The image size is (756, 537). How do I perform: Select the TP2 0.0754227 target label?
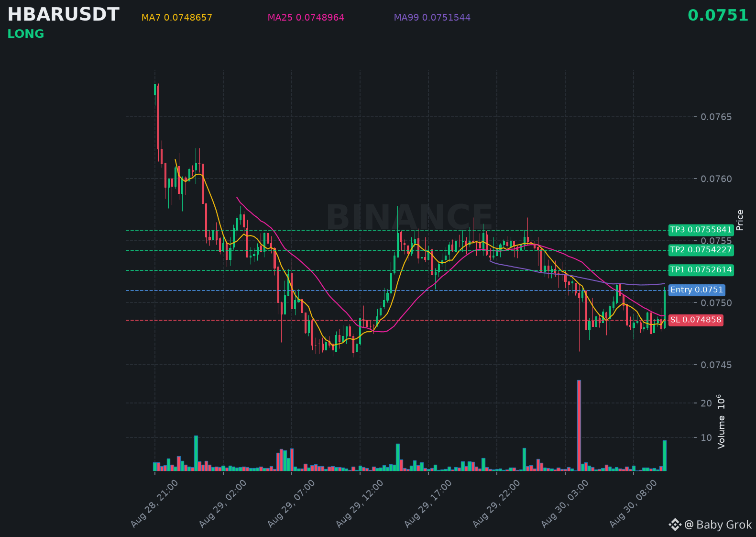coord(701,250)
